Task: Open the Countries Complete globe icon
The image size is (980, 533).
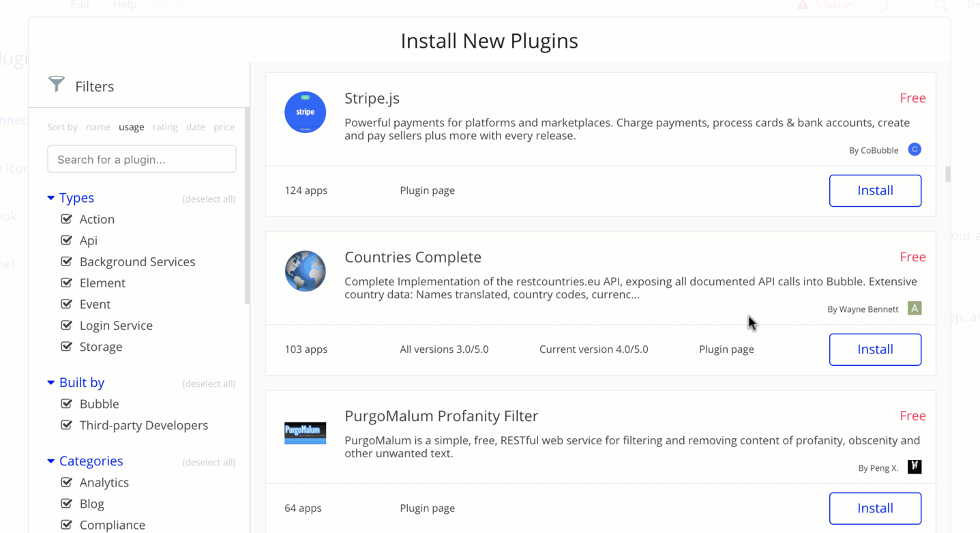Action: click(x=305, y=271)
